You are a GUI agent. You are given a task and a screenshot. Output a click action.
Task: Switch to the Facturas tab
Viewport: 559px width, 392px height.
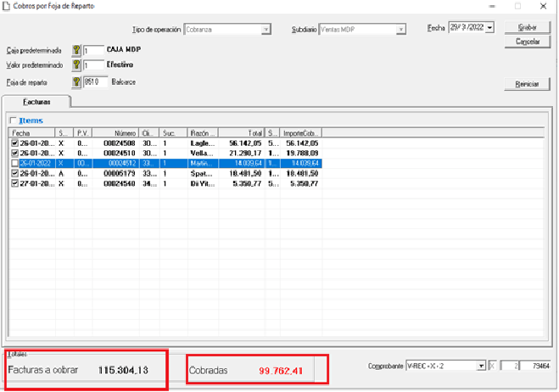37,101
